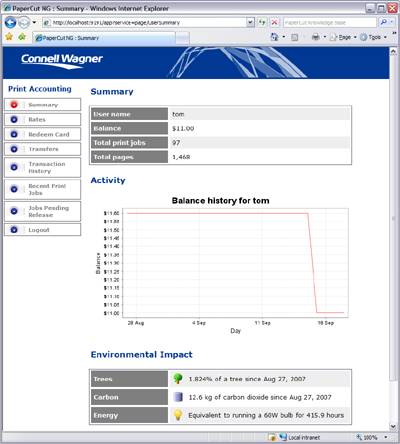Click the Print icon in toolbar

click(315, 37)
